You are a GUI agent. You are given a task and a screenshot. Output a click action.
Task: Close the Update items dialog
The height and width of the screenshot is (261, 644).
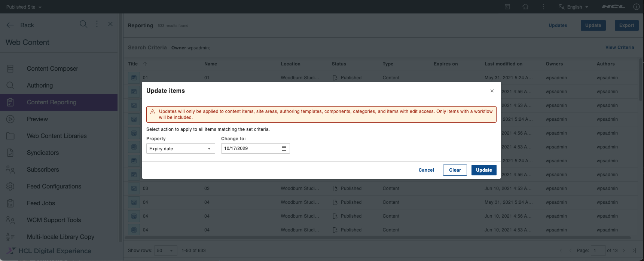[x=492, y=91]
